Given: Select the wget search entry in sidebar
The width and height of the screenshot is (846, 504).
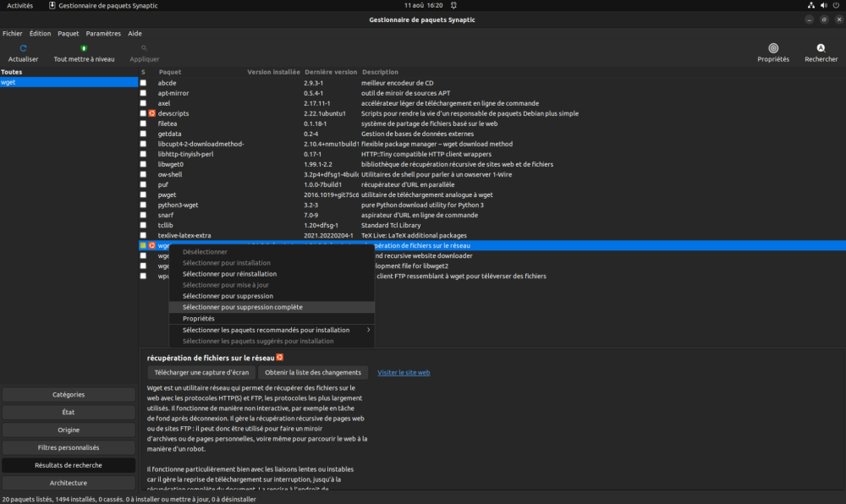Looking at the screenshot, I should [69, 83].
